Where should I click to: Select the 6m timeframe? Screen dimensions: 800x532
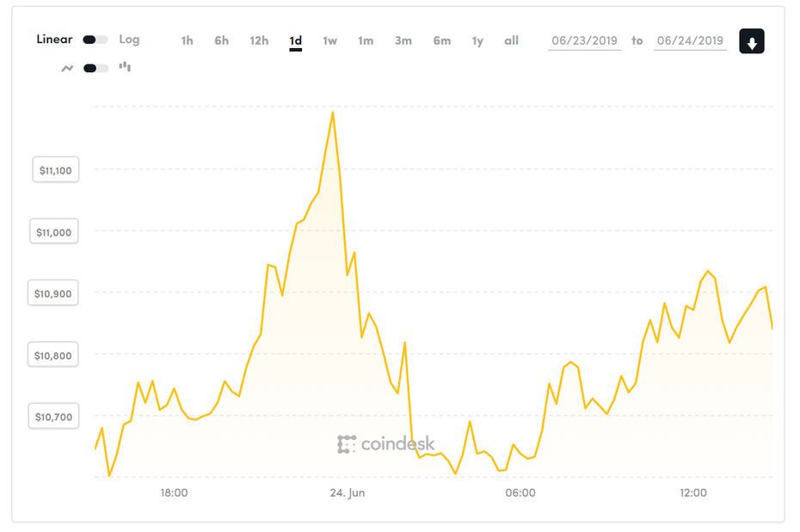tap(441, 40)
